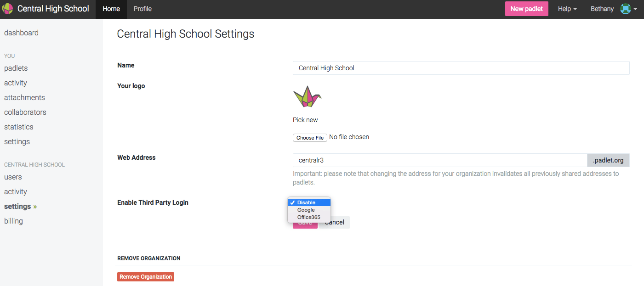
Task: Open the statistics section in the sidebar
Action: pyautogui.click(x=18, y=127)
